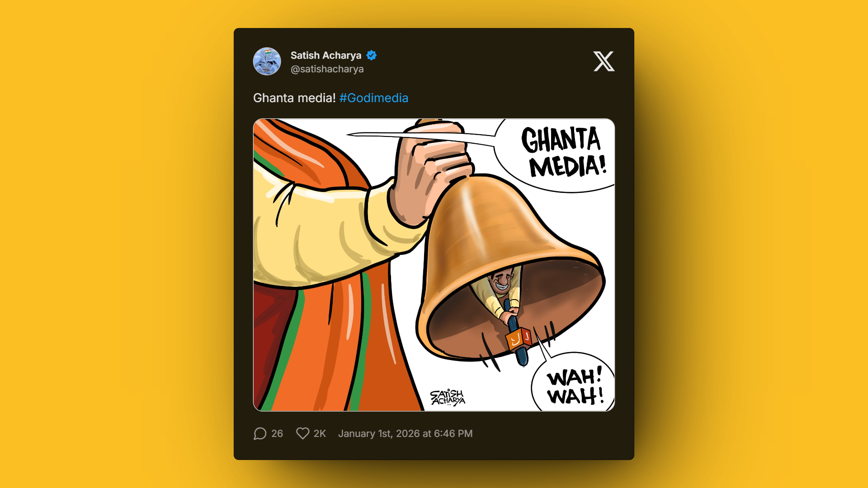Click the reply speech bubble icon
Screen dimensions: 868x488
tap(260, 434)
